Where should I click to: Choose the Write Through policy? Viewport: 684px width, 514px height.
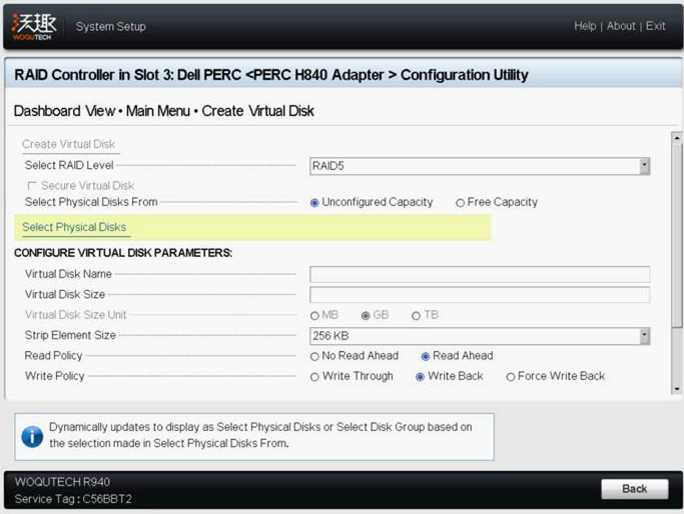click(x=314, y=377)
